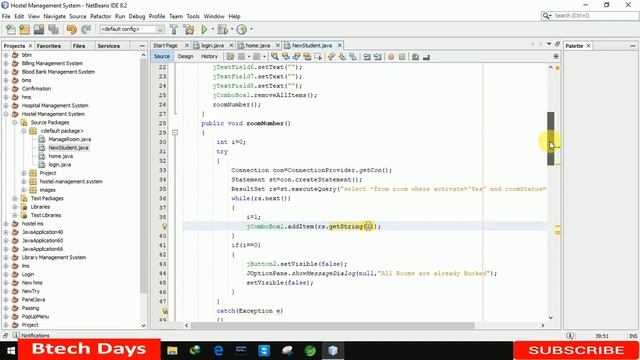
Task: Switch editor to Design view
Action: click(185, 56)
